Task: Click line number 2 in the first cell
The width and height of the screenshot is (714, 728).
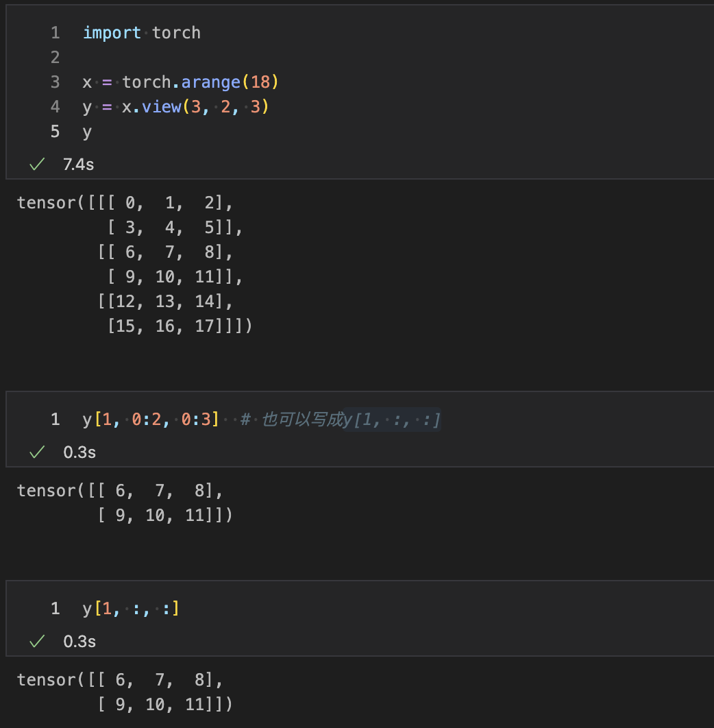Action: click(x=55, y=58)
